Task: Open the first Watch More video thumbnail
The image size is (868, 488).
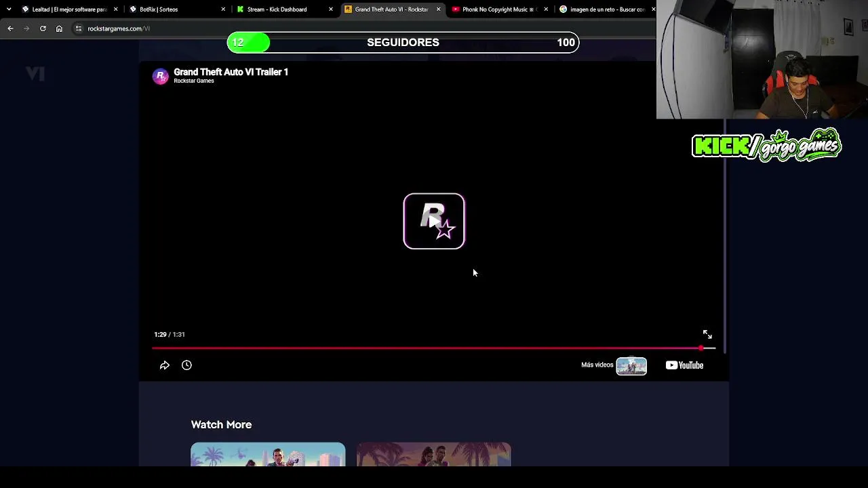Action: click(x=268, y=454)
